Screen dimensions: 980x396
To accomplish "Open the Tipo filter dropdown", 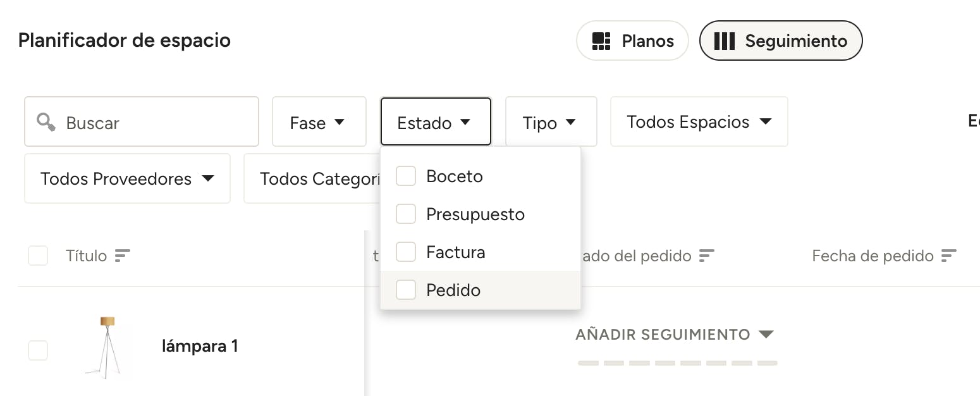I will click(551, 121).
